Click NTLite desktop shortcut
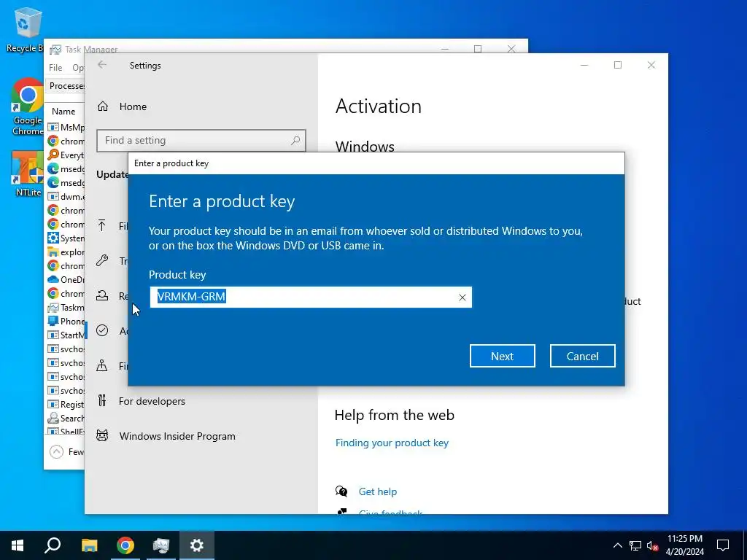 (x=28, y=174)
